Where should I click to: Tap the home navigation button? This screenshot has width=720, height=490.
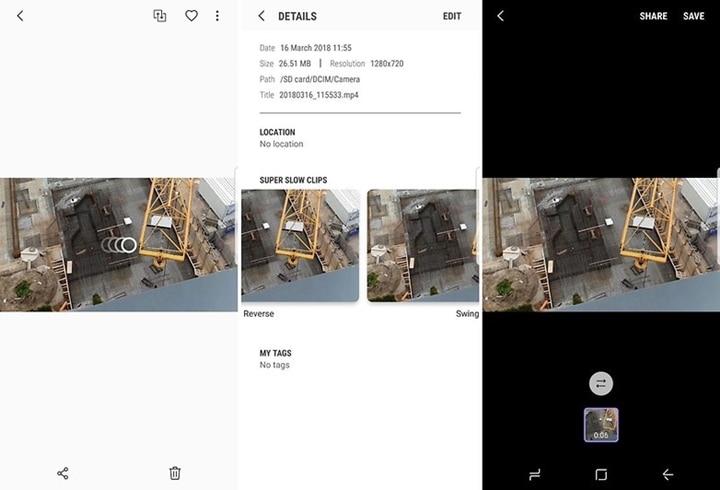click(x=601, y=474)
